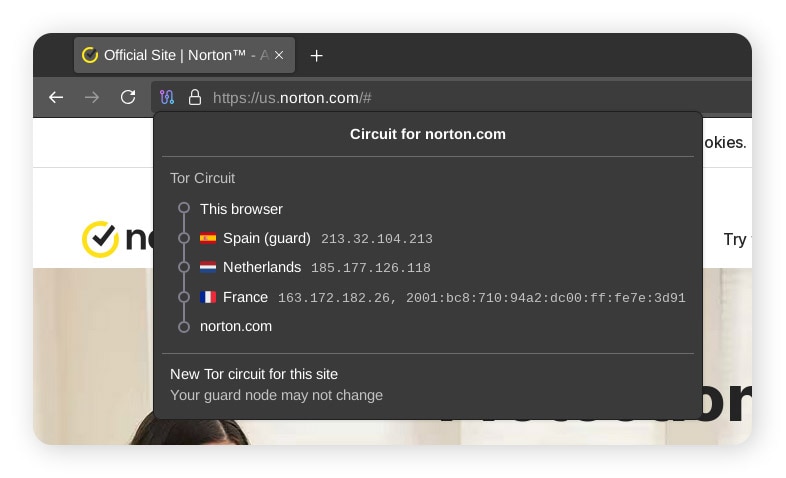Click the address bar URL us.norton.com
786x478 pixels.
point(292,98)
